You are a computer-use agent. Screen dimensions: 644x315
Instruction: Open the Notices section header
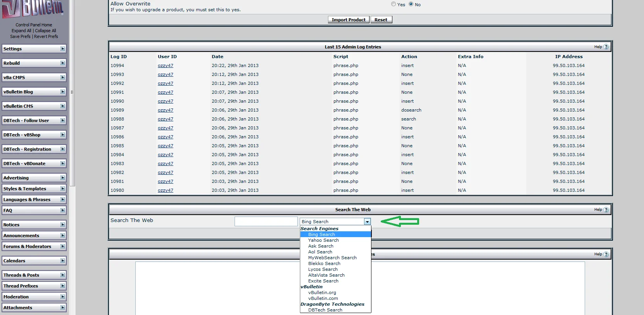(34, 225)
